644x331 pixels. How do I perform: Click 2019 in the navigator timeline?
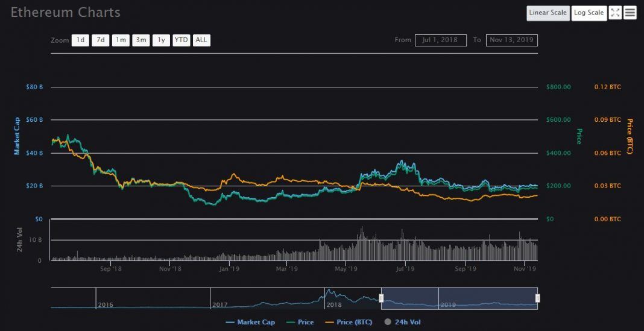(x=449, y=305)
